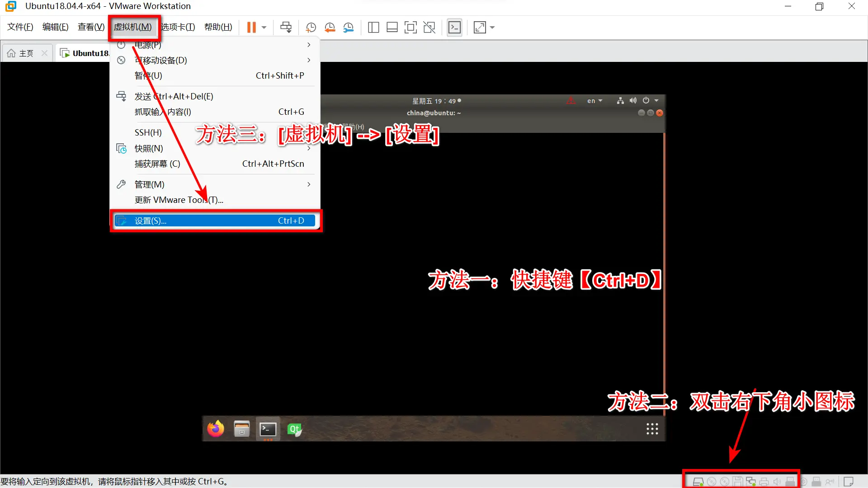Revert to snapshot using the orange-arrow clock icon
The height and width of the screenshot is (488, 868).
(x=330, y=28)
